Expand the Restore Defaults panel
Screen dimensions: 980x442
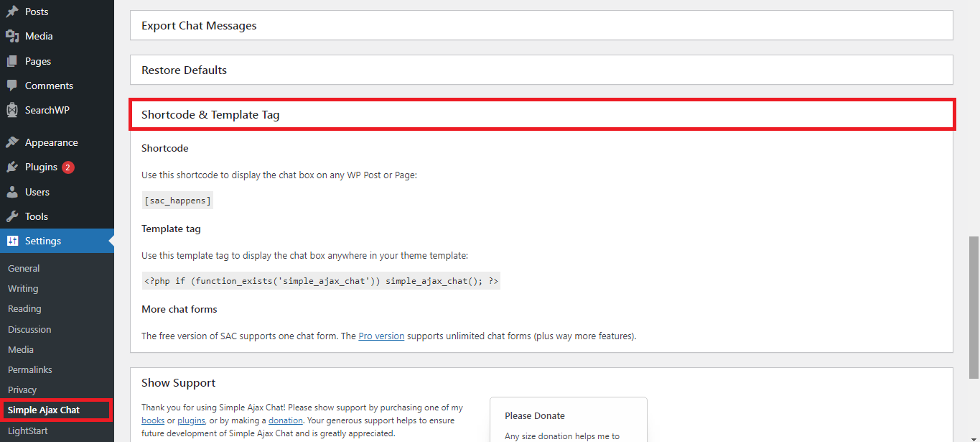(x=541, y=70)
